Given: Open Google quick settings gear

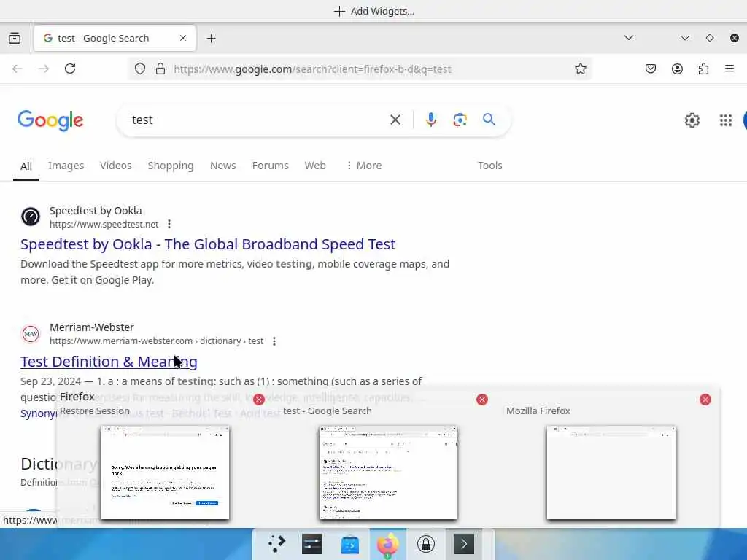Looking at the screenshot, I should (x=692, y=120).
